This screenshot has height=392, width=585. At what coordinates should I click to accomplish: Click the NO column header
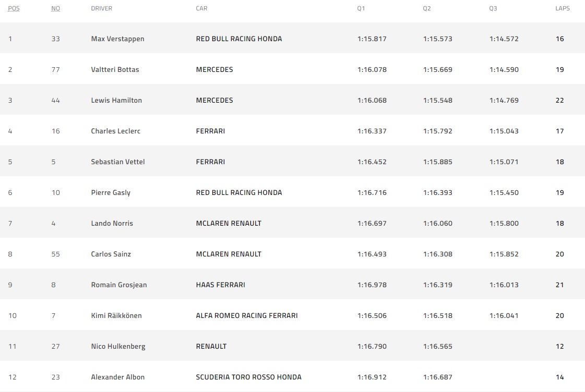[x=56, y=8]
